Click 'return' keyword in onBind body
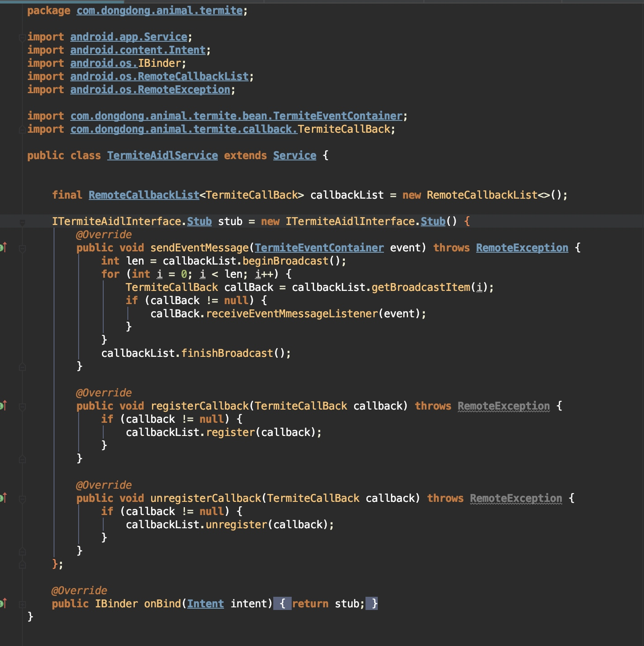The height and width of the screenshot is (646, 644). [310, 604]
